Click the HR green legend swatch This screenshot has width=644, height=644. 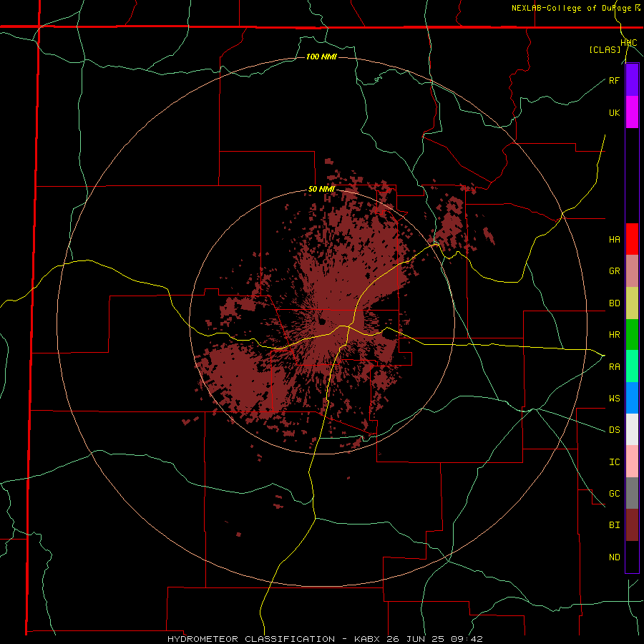(632, 335)
